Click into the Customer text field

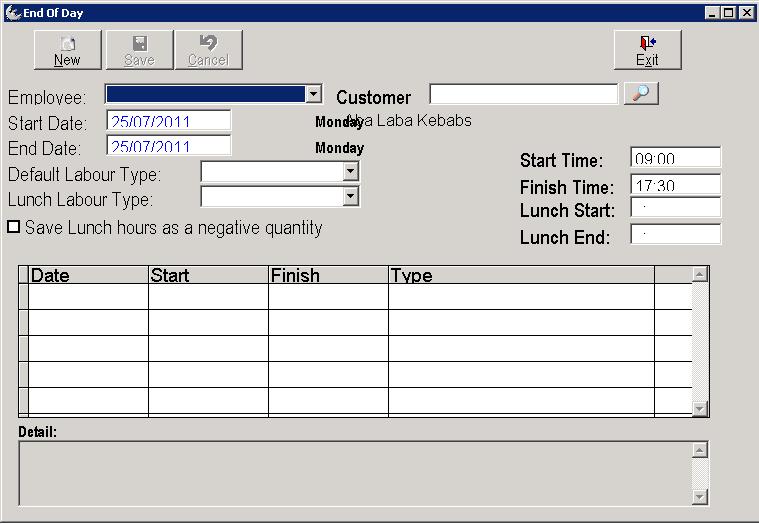523,94
